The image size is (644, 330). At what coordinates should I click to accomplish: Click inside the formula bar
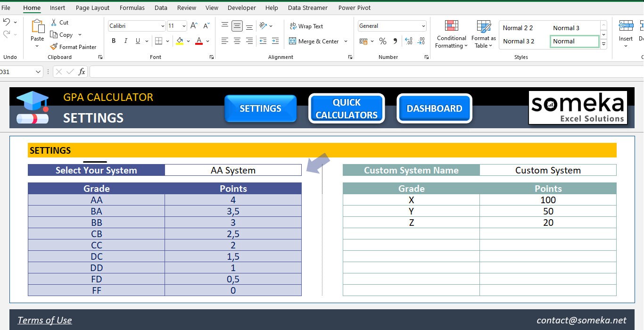(283, 72)
